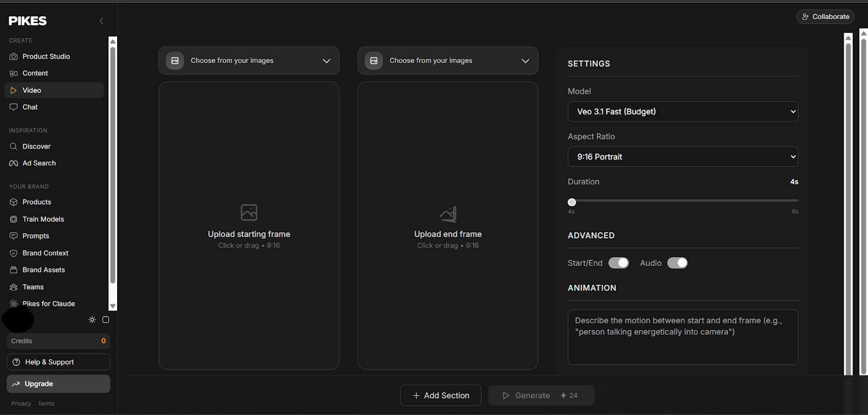
Task: Click the Duration slider track near 8s
Action: click(x=793, y=201)
